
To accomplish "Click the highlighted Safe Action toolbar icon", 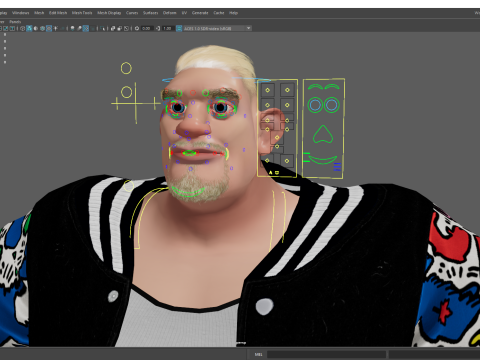I will 6,28.
